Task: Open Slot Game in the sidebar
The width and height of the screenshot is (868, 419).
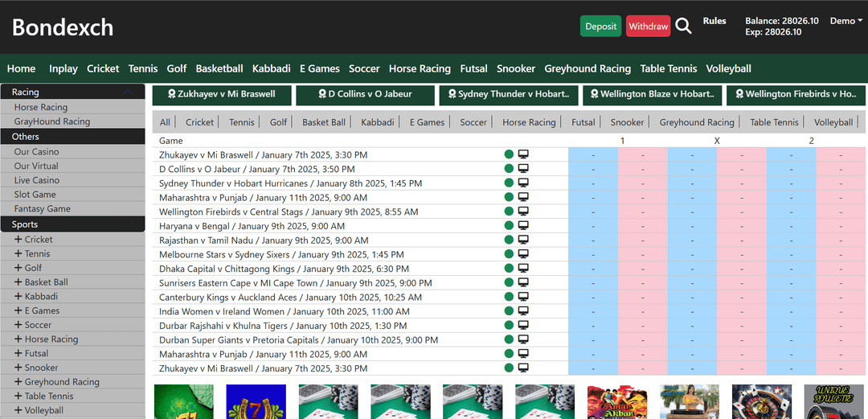Action: coord(35,194)
